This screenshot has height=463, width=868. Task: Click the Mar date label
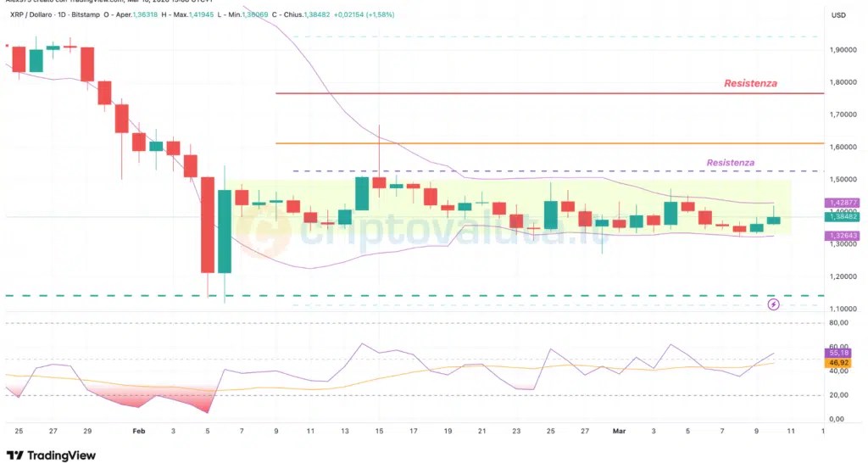pyautogui.click(x=619, y=431)
